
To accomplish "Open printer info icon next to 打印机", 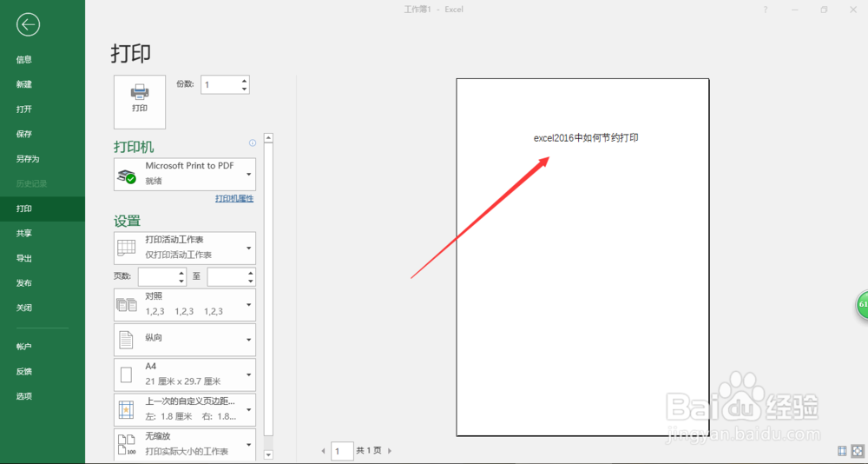I will point(253,143).
